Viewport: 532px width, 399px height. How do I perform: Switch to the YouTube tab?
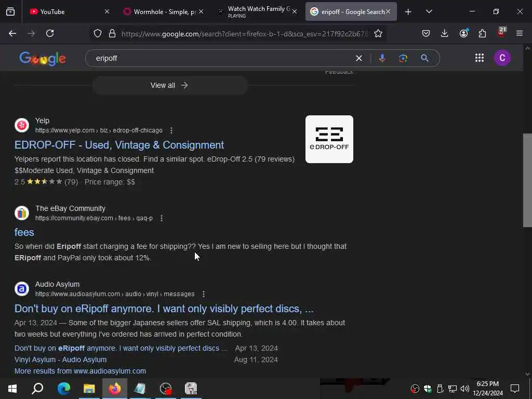click(64, 12)
